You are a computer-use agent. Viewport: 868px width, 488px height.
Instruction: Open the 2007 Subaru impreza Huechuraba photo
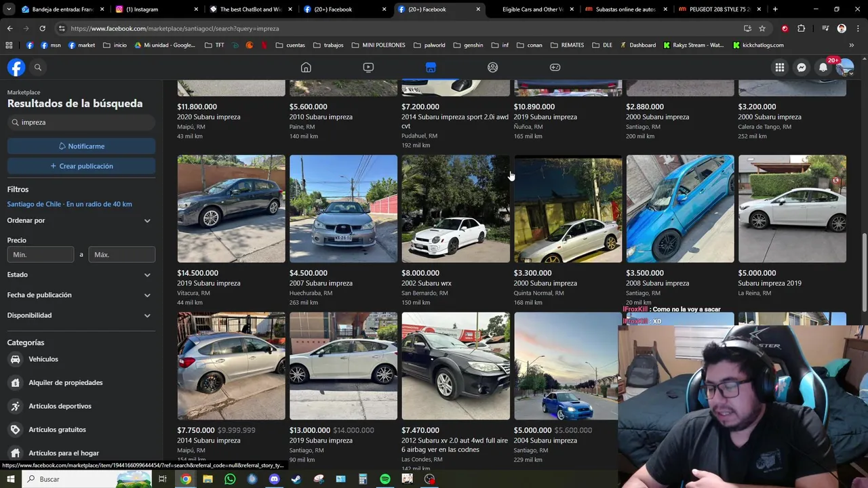(343, 209)
